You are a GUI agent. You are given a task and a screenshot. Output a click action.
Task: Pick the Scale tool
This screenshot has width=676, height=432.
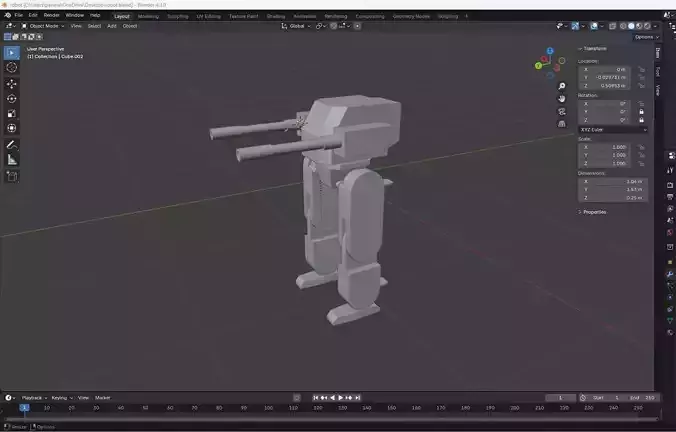12,114
